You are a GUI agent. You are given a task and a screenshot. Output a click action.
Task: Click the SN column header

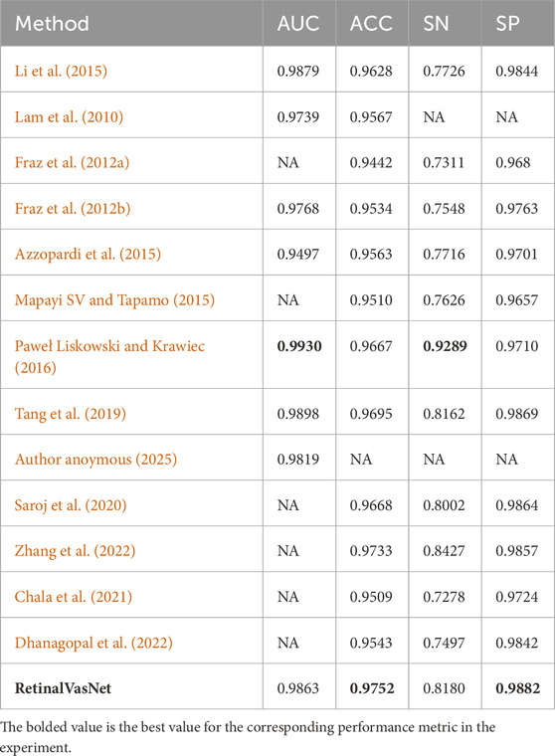pyautogui.click(x=436, y=23)
